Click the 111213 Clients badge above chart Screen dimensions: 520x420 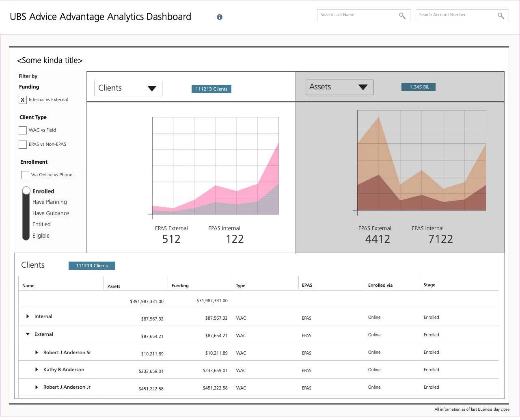211,89
